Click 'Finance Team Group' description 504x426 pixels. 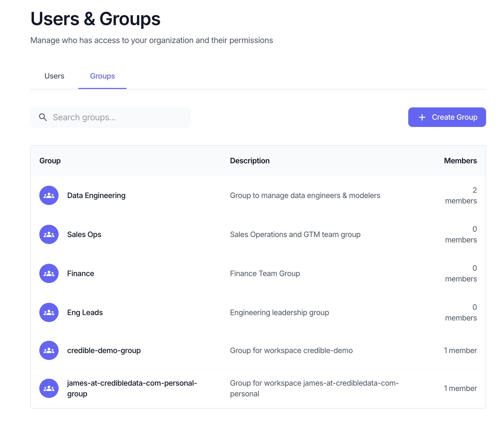(265, 273)
